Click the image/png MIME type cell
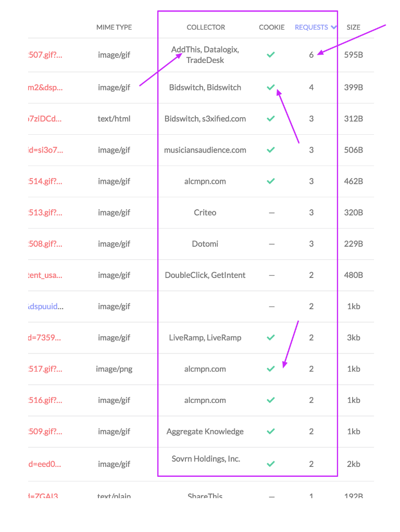This screenshot has height=532, width=400. point(114,369)
